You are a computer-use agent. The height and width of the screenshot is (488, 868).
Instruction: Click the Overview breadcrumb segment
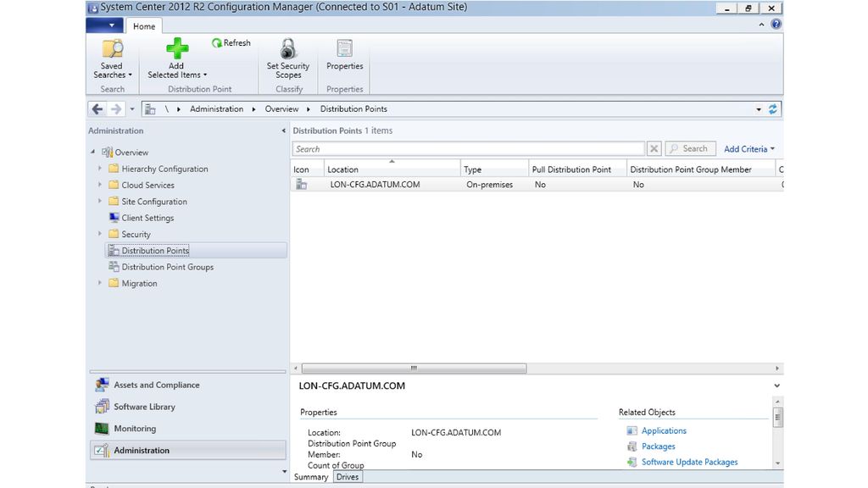281,109
